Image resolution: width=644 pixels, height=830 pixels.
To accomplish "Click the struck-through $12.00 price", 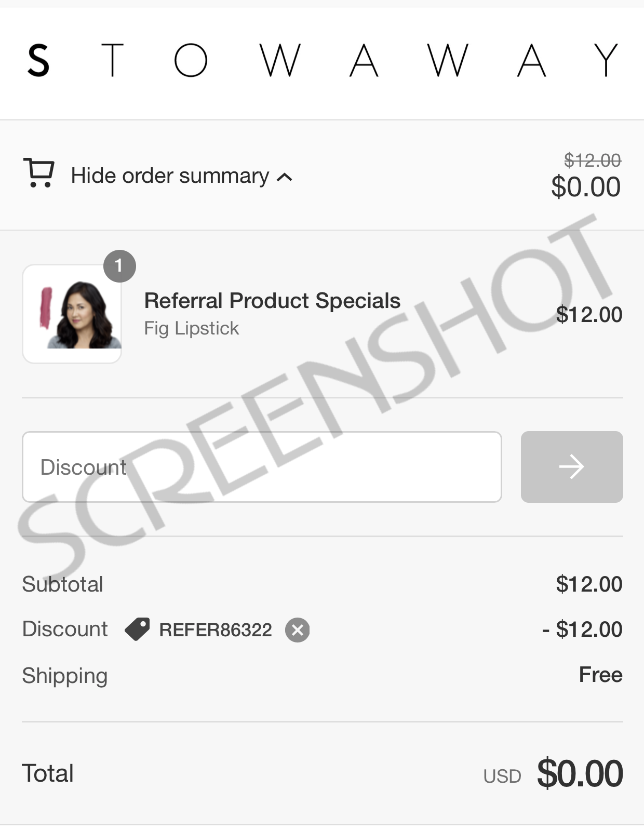I will (593, 160).
